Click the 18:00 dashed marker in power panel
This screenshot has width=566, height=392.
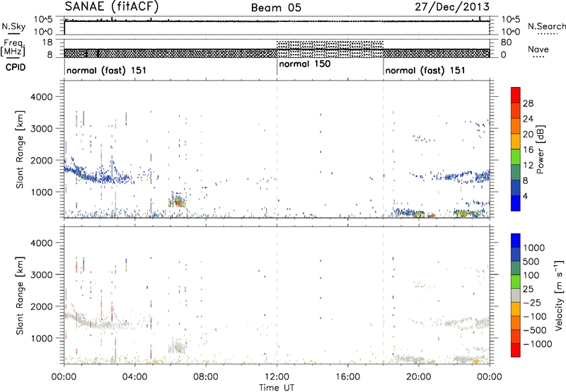click(383, 149)
